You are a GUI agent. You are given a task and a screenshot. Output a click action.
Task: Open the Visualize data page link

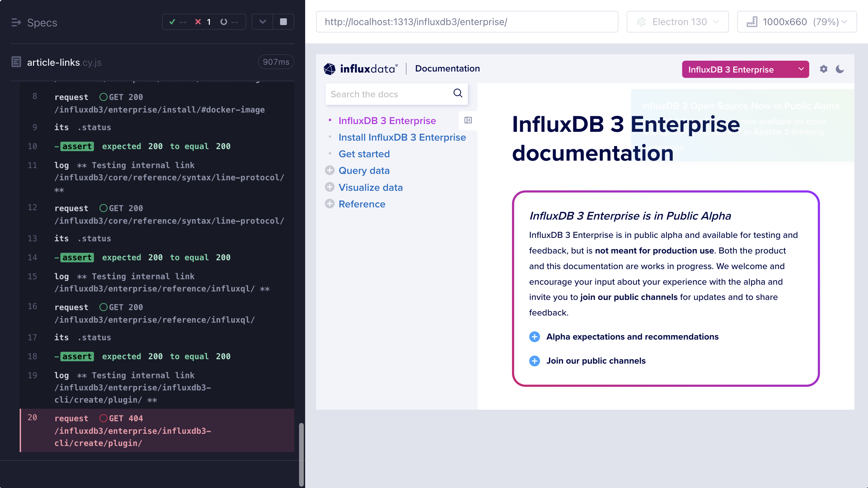371,187
